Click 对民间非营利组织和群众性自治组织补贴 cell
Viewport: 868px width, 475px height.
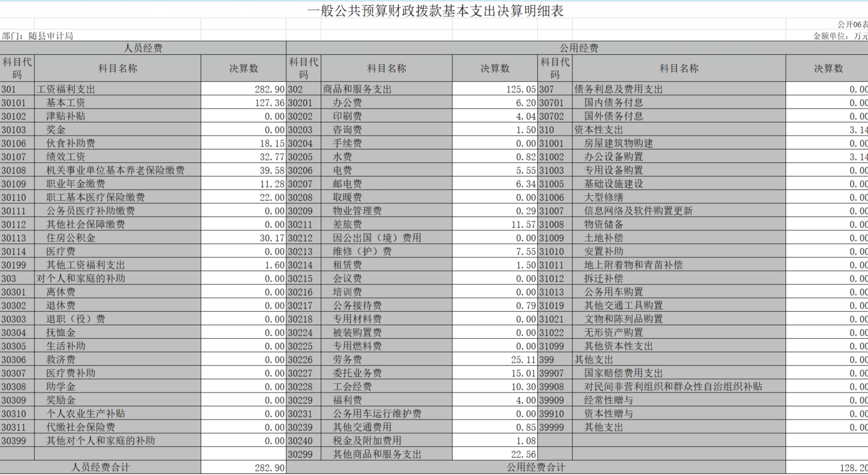[x=679, y=387]
